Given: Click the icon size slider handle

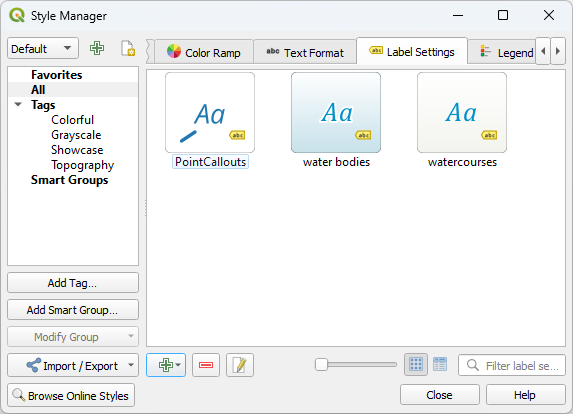Looking at the screenshot, I should pyautogui.click(x=321, y=365).
